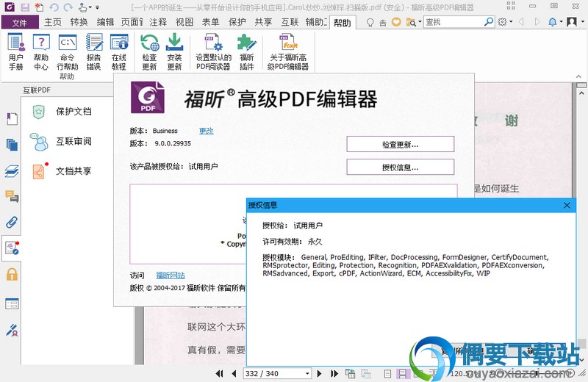
Task: Open the comments panel in the sidebar
Action: [12, 196]
